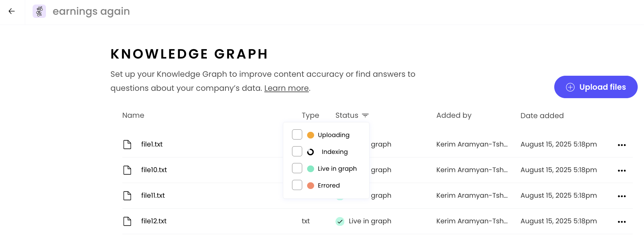
Task: Click the Status filter icon
Action: pyautogui.click(x=365, y=115)
